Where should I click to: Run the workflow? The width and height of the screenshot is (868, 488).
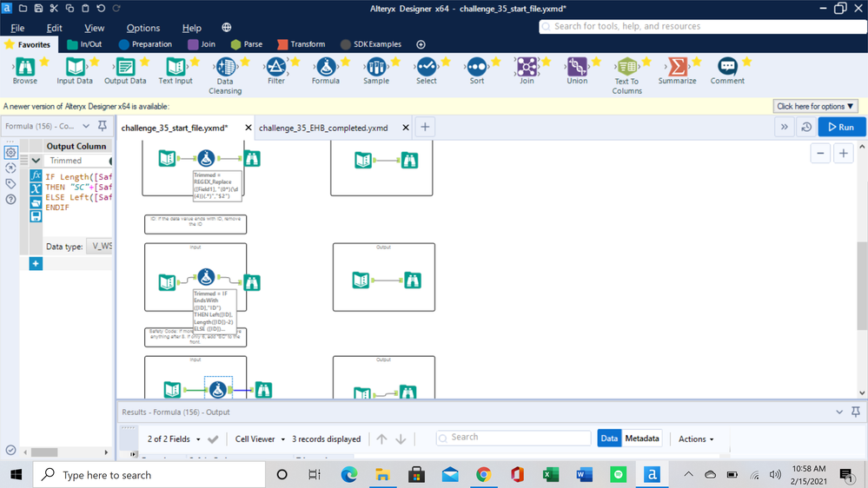click(x=841, y=128)
